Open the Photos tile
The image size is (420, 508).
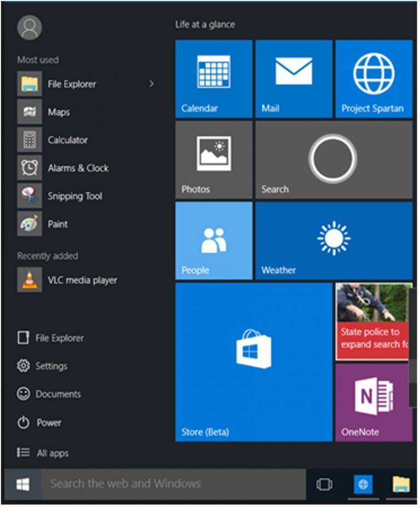(214, 160)
